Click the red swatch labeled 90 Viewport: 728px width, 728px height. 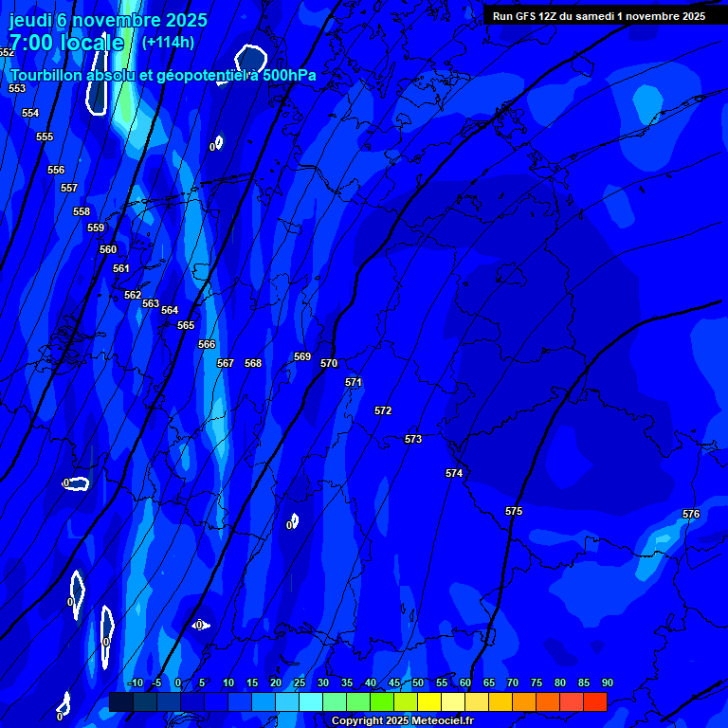point(594,702)
